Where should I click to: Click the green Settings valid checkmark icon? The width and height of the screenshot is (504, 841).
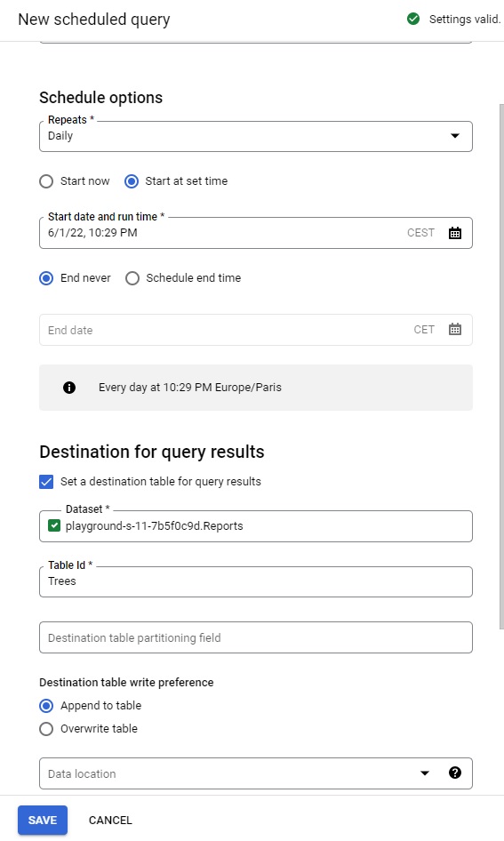click(412, 20)
